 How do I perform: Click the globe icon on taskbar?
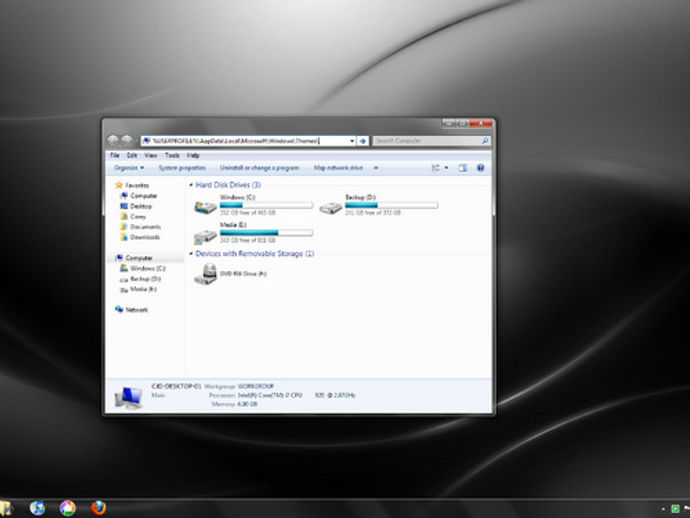pos(37,508)
